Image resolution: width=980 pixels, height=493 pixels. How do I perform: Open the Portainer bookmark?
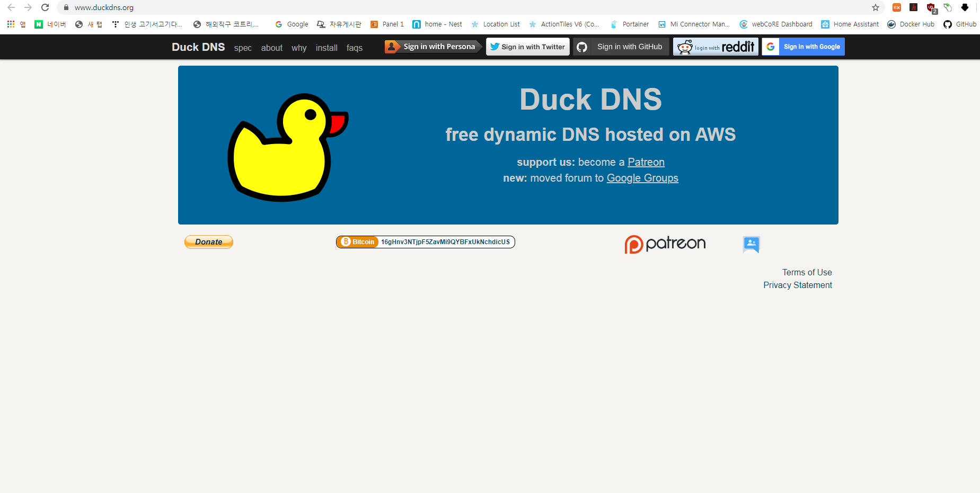click(630, 24)
